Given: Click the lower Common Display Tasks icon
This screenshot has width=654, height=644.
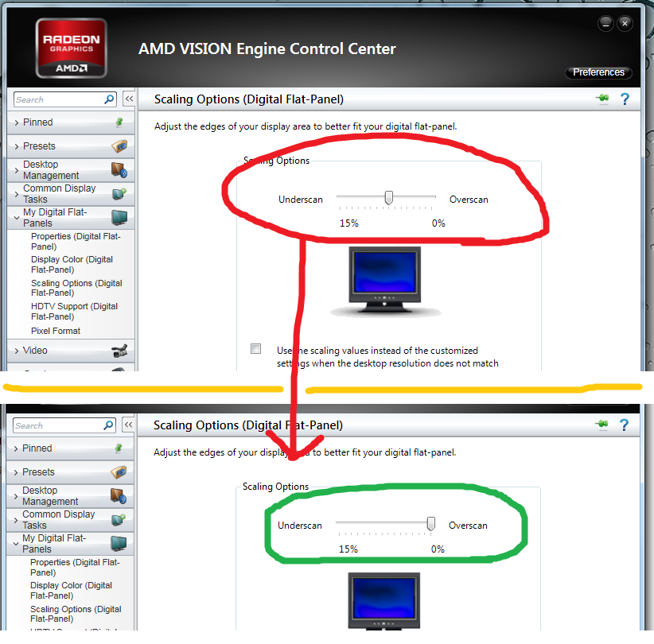Looking at the screenshot, I should [119, 520].
